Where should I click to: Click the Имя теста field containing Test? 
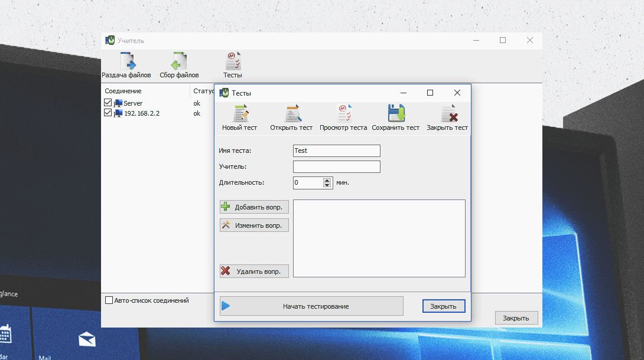336,150
